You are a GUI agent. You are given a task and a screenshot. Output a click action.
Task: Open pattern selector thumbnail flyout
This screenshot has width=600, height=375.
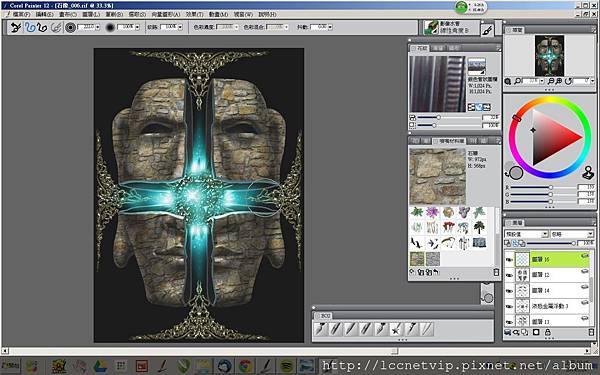coord(476,66)
